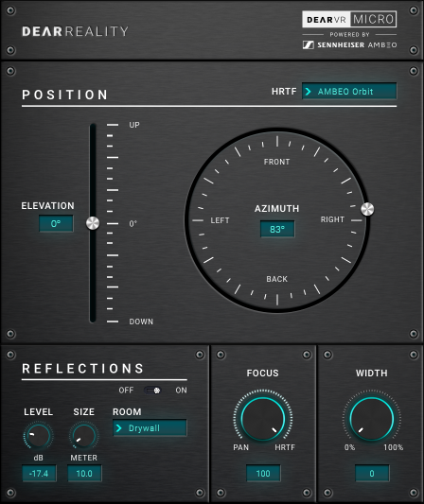The image size is (424, 504).
Task: Click the azimuth 83° value field
Action: [x=277, y=229]
